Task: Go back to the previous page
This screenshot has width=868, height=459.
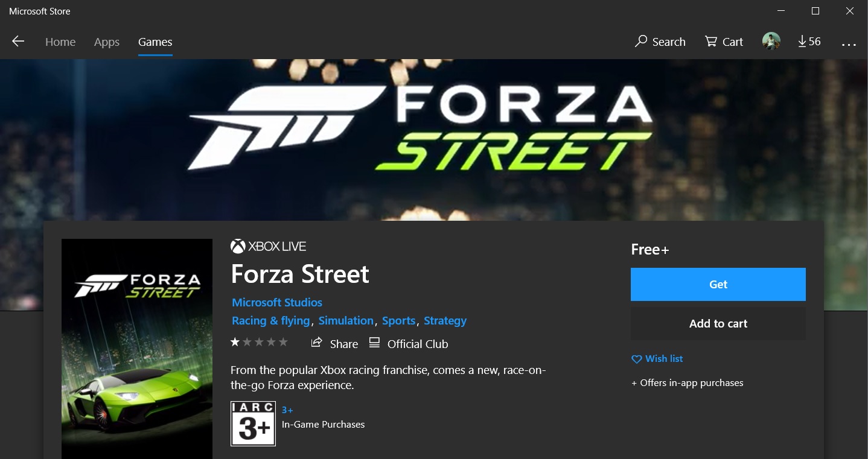Action: coord(18,41)
